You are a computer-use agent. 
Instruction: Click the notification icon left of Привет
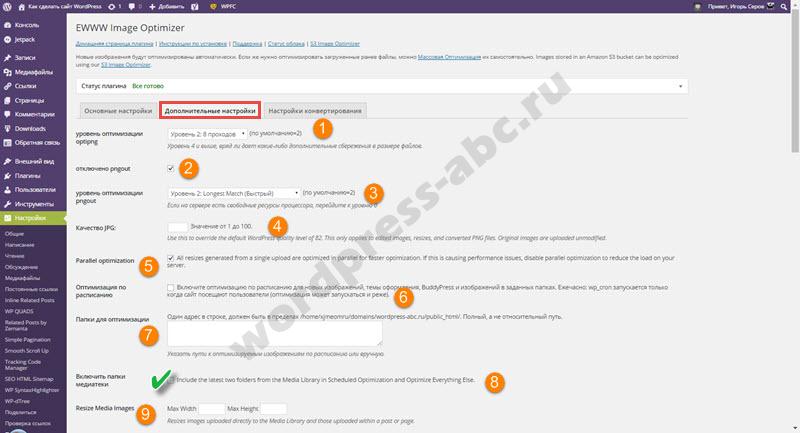click(x=697, y=7)
